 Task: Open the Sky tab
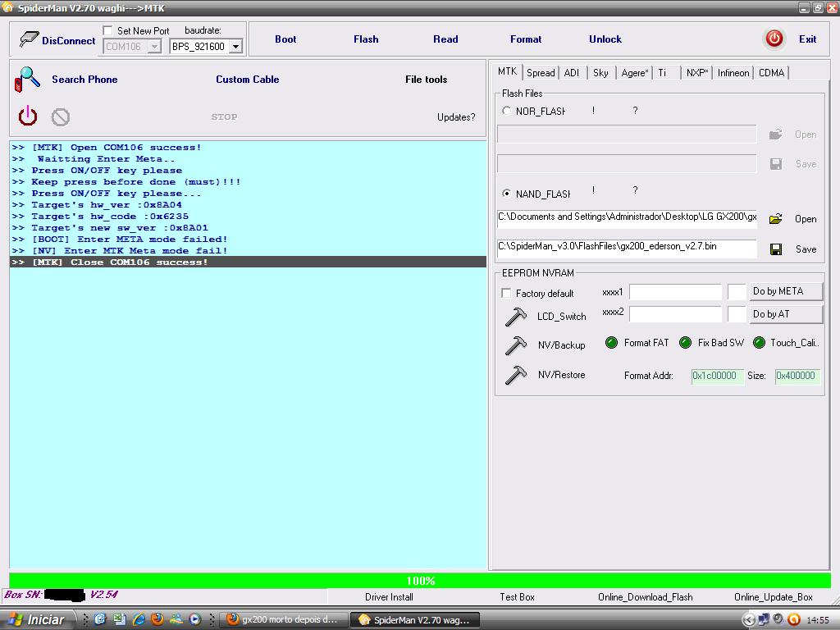[600, 73]
